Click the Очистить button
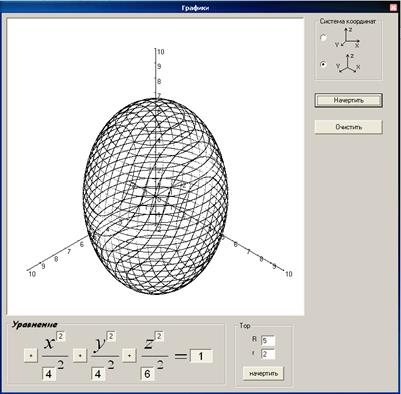401x394 pixels. 348,127
